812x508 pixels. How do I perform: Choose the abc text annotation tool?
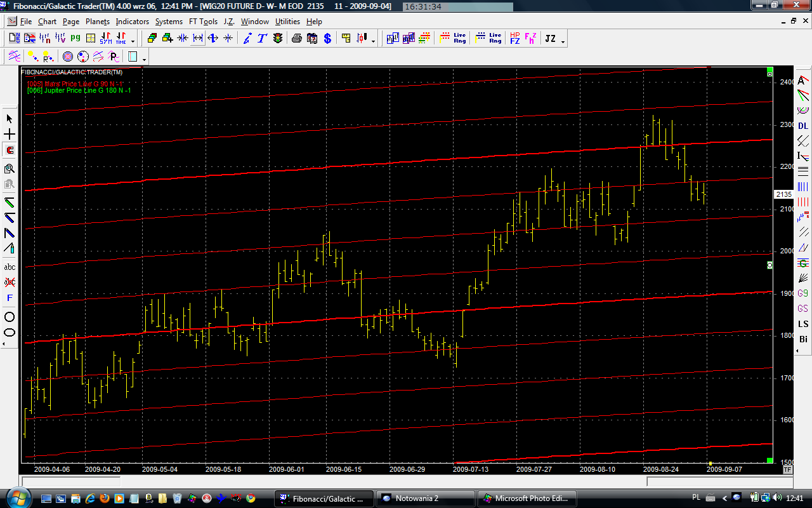coord(10,267)
